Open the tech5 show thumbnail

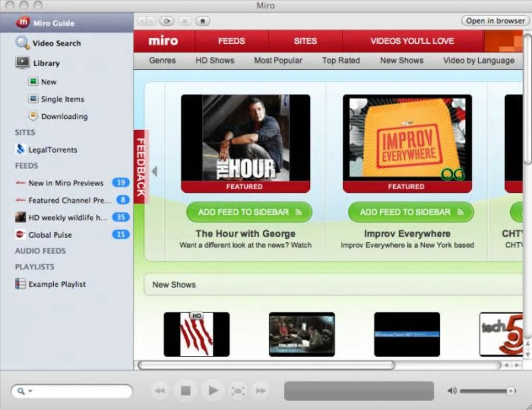point(501,334)
